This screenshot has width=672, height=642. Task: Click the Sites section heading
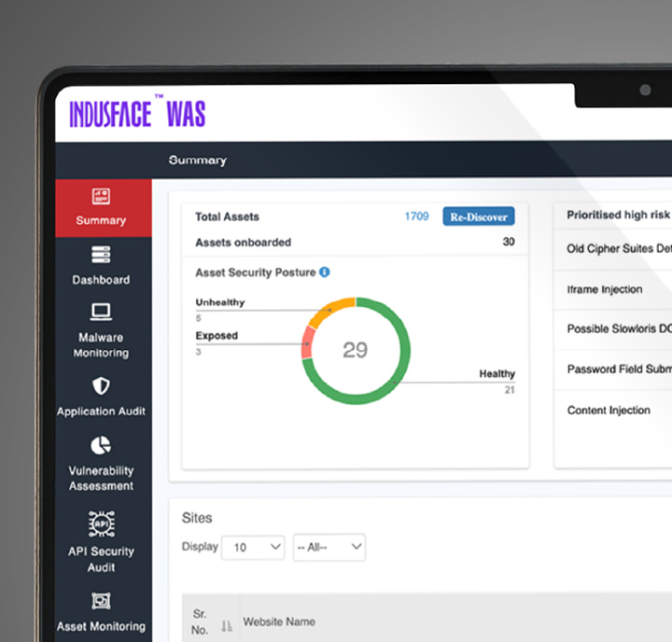pos(197,518)
